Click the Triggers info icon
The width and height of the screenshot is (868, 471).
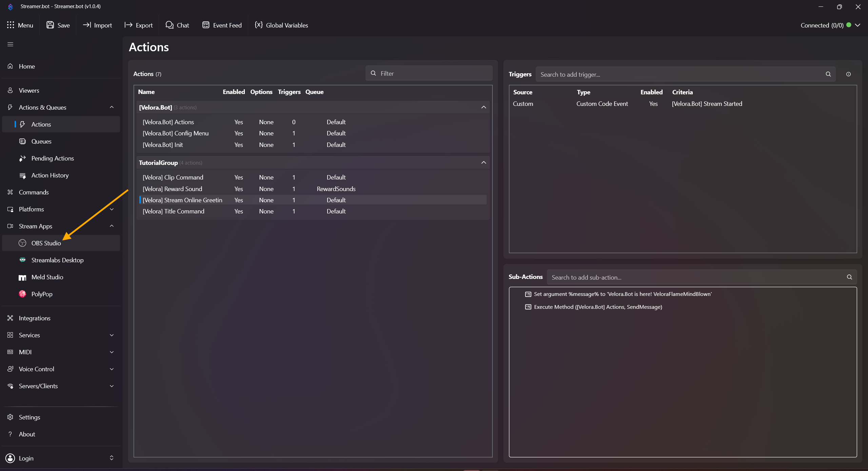click(848, 74)
